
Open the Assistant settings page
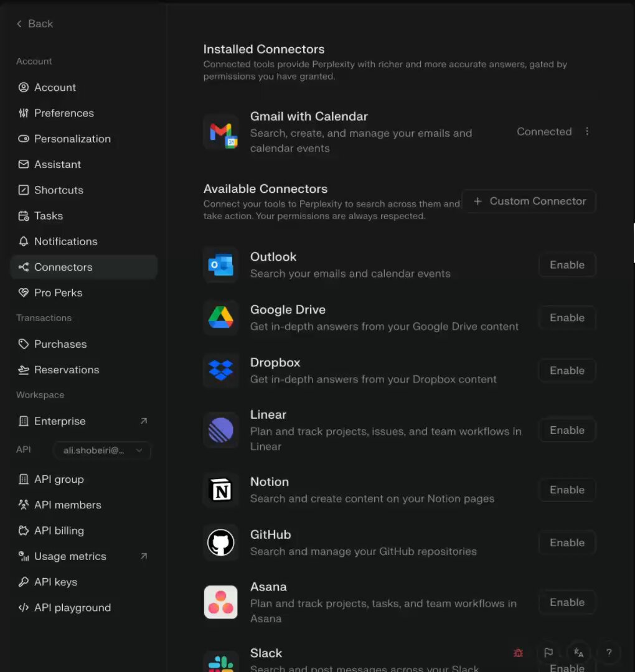[84, 164]
